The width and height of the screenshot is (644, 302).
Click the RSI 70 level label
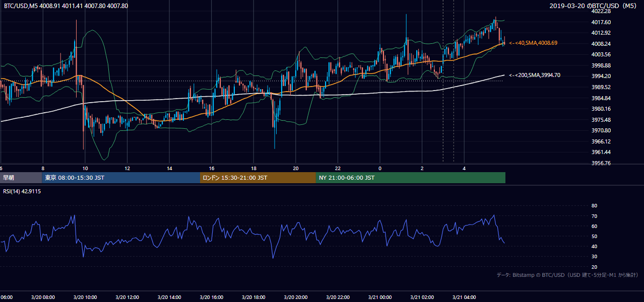tap(594, 216)
